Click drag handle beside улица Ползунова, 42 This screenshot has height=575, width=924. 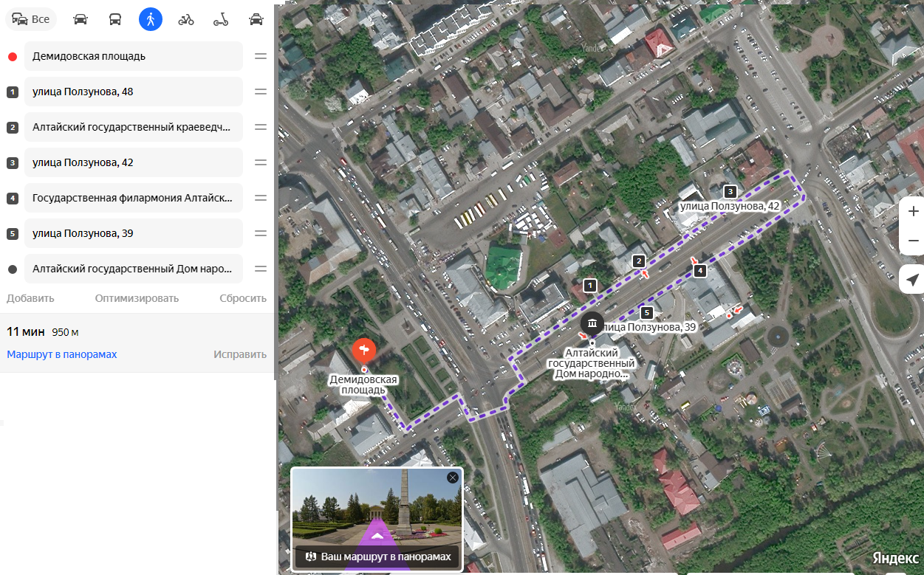coord(261,162)
